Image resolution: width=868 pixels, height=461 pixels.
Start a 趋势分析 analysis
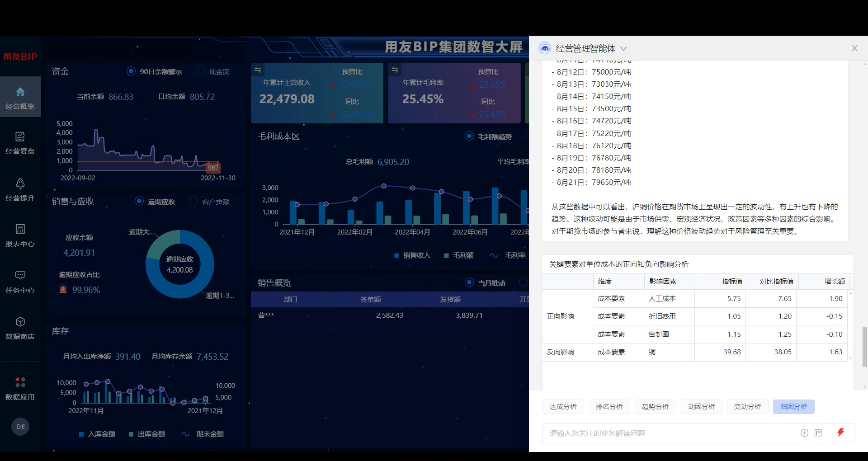pyautogui.click(x=655, y=406)
